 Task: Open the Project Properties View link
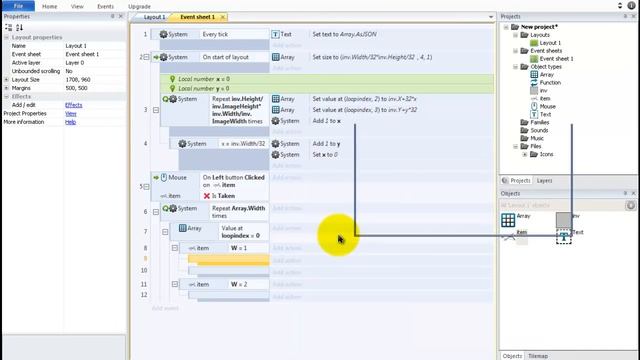click(71, 113)
